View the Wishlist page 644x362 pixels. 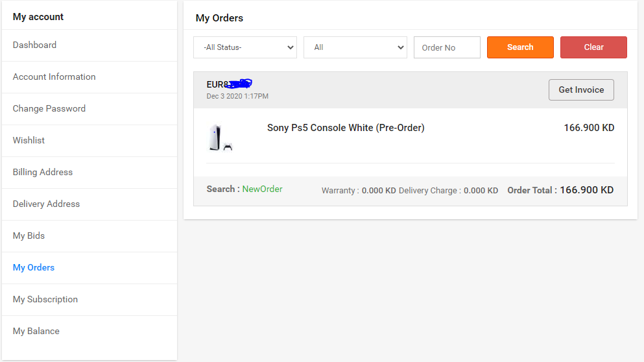point(29,140)
